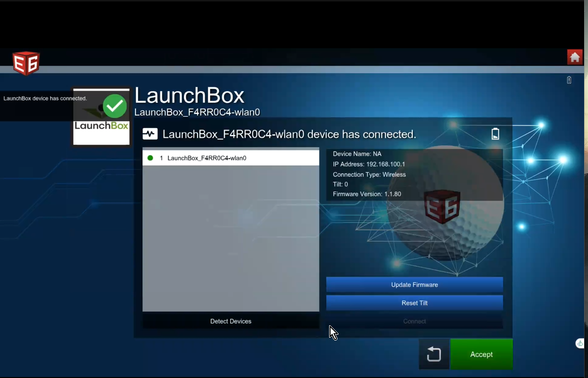The height and width of the screenshot is (378, 588).
Task: Click the Connection Type: Wireless text
Action: [370, 174]
